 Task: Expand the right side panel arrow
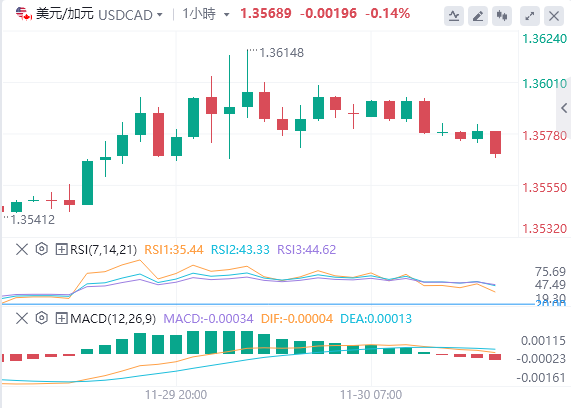564,108
